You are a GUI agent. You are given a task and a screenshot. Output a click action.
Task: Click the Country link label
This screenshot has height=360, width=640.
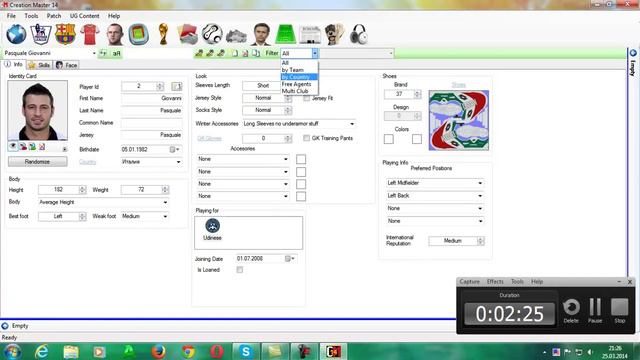point(87,162)
